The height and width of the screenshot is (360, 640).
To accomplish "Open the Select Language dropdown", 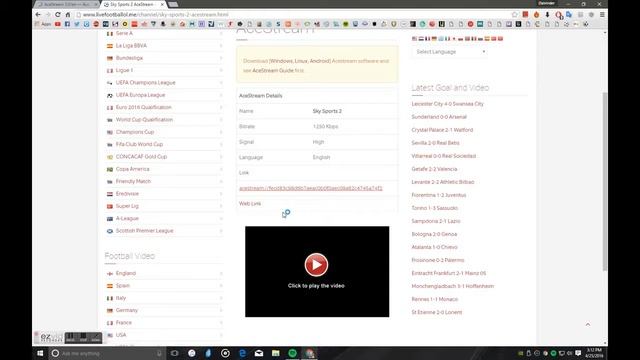I will click(x=450, y=52).
